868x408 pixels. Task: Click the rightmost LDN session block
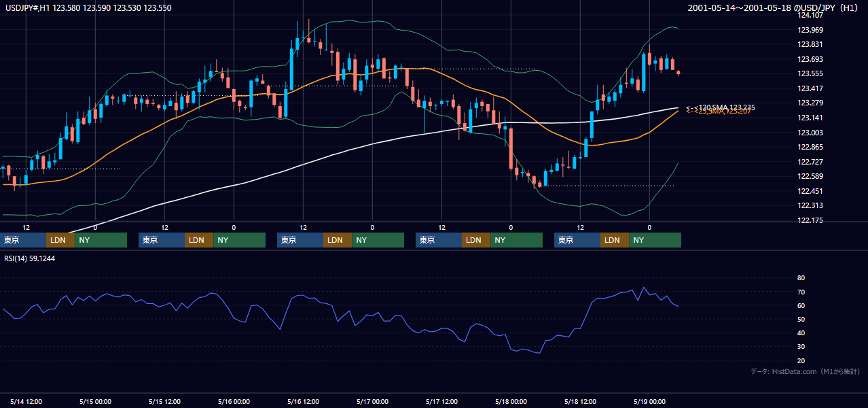(x=615, y=240)
